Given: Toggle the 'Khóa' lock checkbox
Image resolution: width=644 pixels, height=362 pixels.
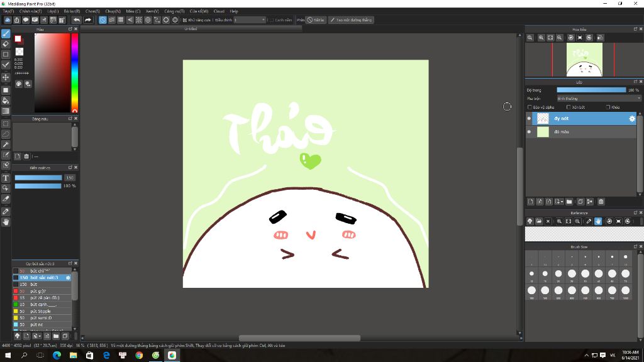Looking at the screenshot, I should (608, 107).
